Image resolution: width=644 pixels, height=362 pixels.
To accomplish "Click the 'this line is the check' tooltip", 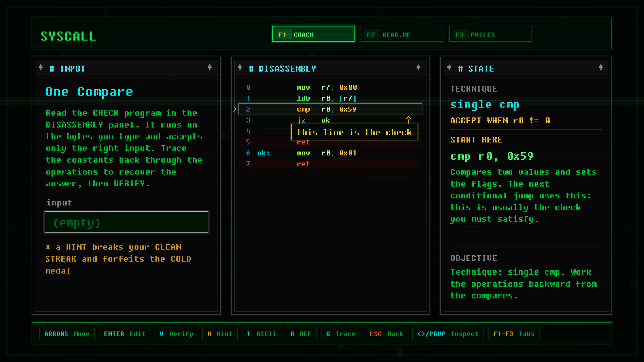I will (x=354, y=132).
